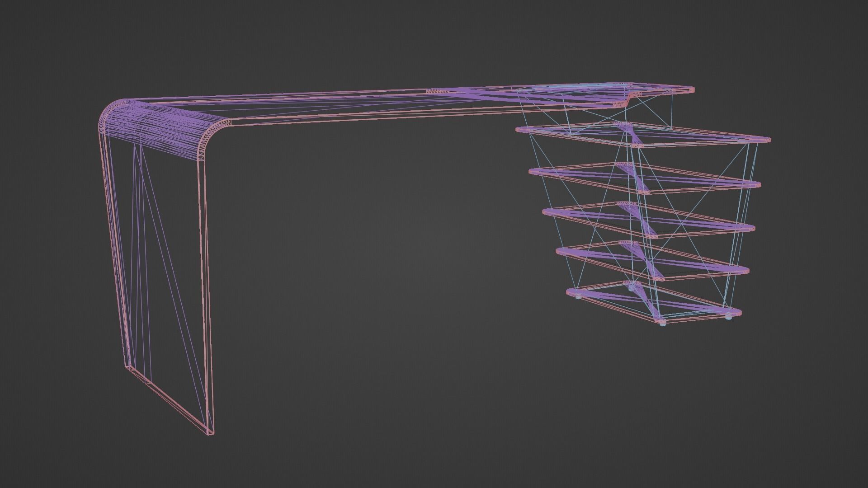Select the bottom shelf of the shelving unit
Screen dimensions: 868x488
653,303
